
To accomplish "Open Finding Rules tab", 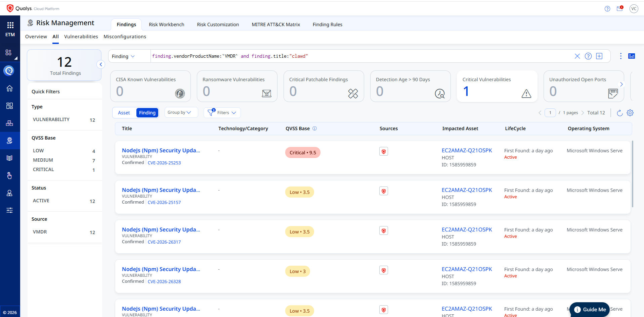I will (328, 24).
